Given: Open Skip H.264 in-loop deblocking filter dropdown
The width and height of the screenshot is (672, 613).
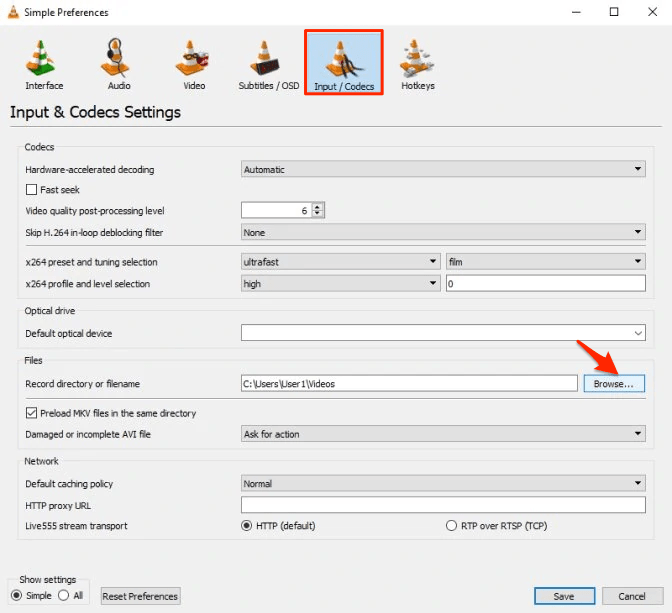Looking at the screenshot, I should pyautogui.click(x=443, y=232).
